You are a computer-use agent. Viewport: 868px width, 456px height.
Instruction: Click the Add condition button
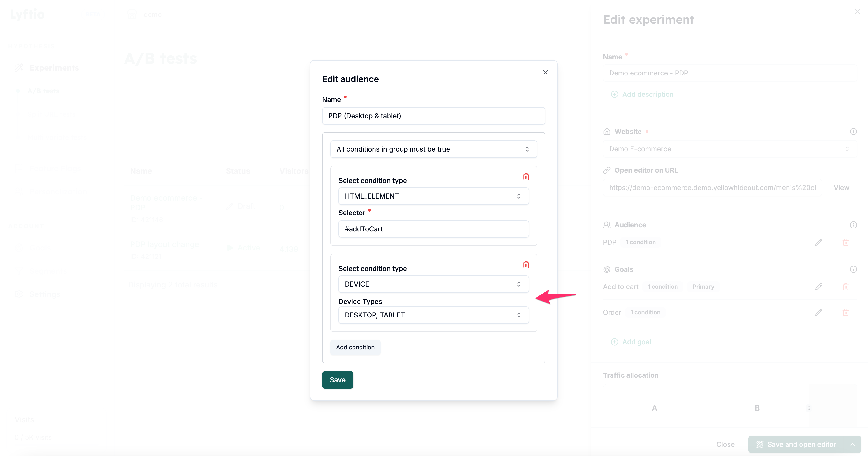tap(355, 347)
